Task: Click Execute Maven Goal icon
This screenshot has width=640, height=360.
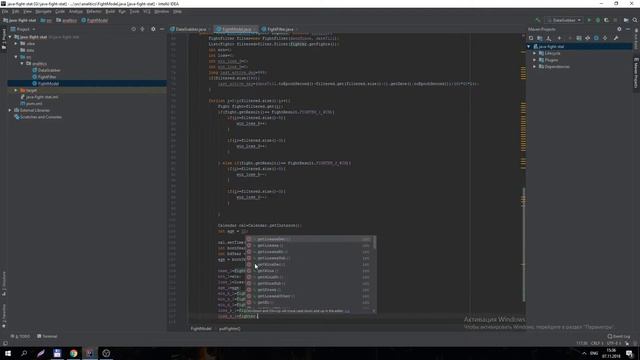Action: tap(579, 38)
